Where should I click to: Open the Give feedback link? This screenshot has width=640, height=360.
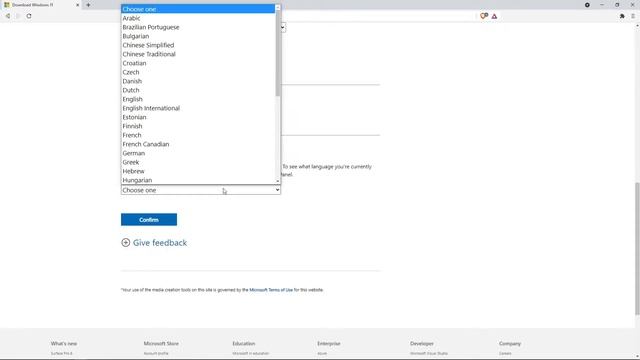[x=160, y=243]
